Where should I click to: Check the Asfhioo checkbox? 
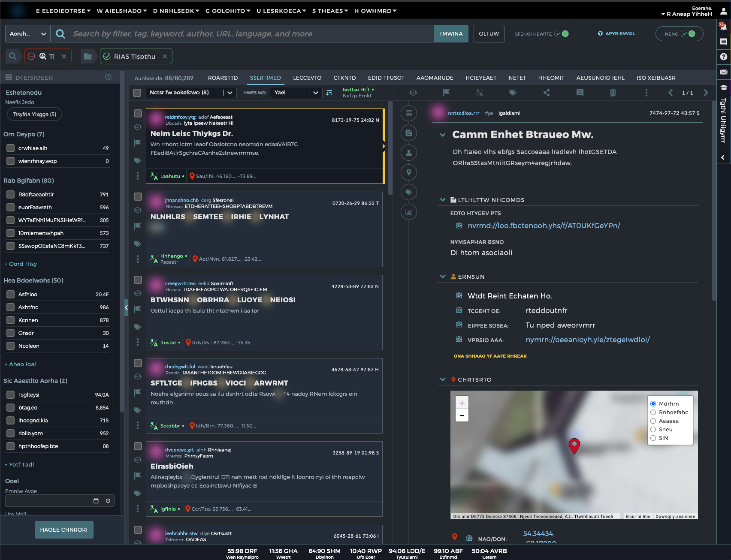tap(11, 294)
